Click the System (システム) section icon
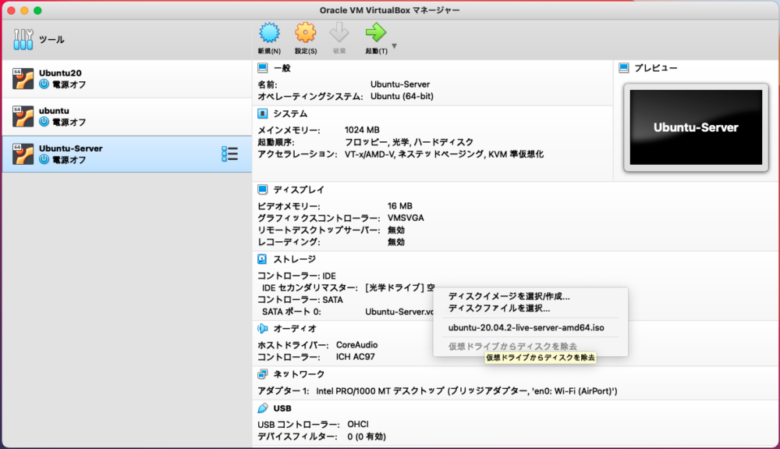The width and height of the screenshot is (780, 449). (263, 114)
